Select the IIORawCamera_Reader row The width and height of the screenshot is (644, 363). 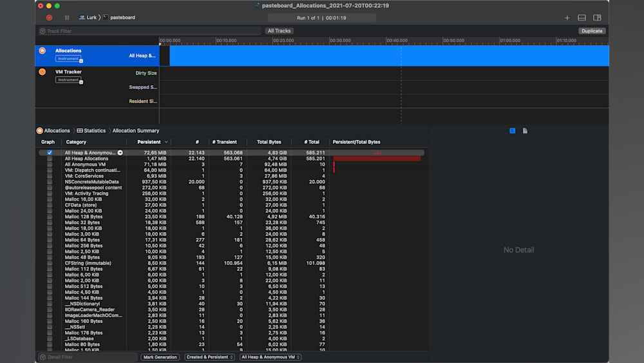(x=232, y=309)
